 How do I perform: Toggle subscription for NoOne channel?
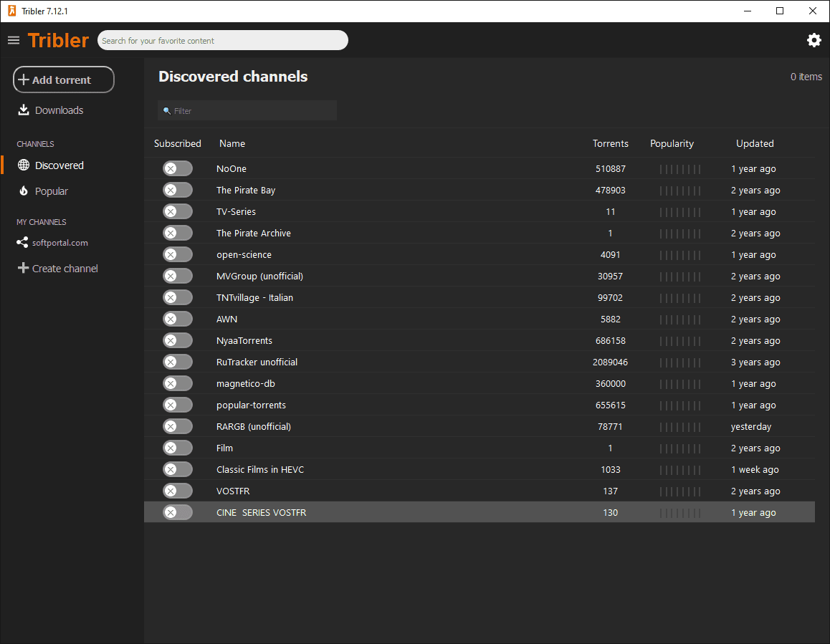point(177,168)
